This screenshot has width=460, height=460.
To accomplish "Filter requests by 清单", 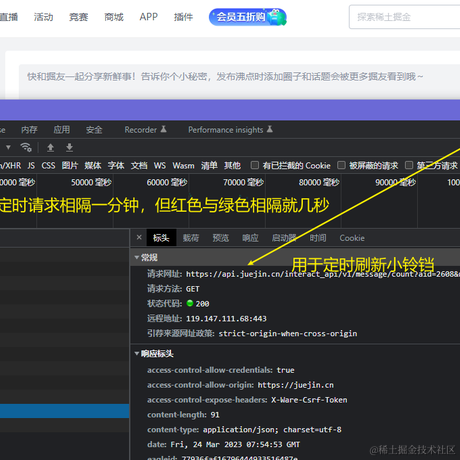I will 209,166.
